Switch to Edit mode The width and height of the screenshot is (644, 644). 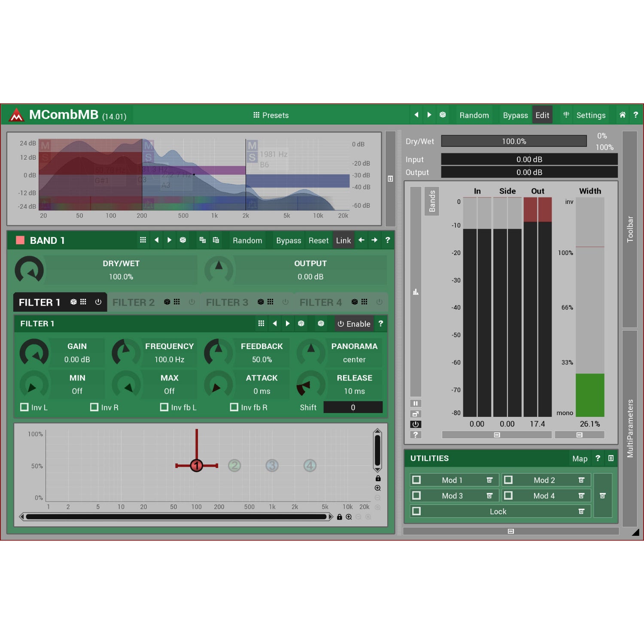pos(542,115)
